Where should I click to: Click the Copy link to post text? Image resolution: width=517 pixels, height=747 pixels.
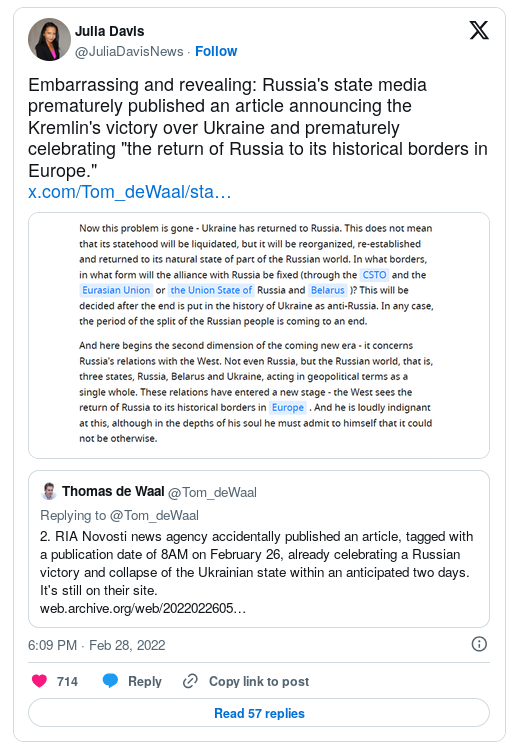[259, 681]
